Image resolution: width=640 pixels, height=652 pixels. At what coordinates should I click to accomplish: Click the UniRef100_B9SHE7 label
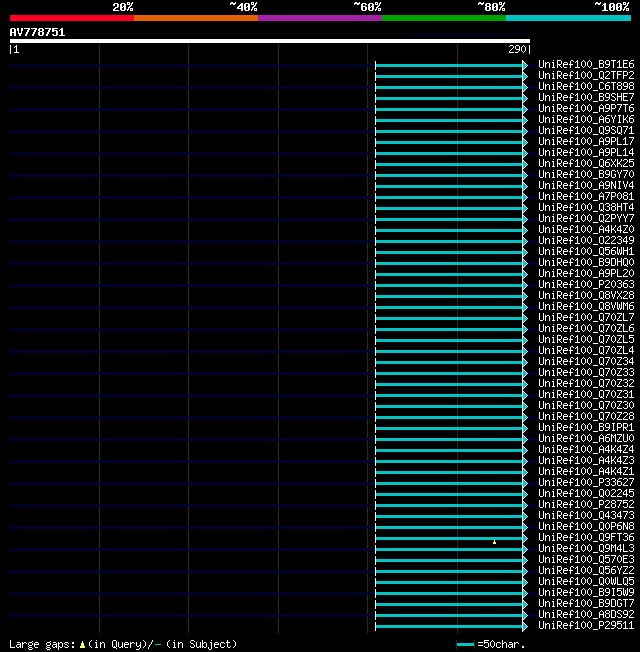[586, 97]
